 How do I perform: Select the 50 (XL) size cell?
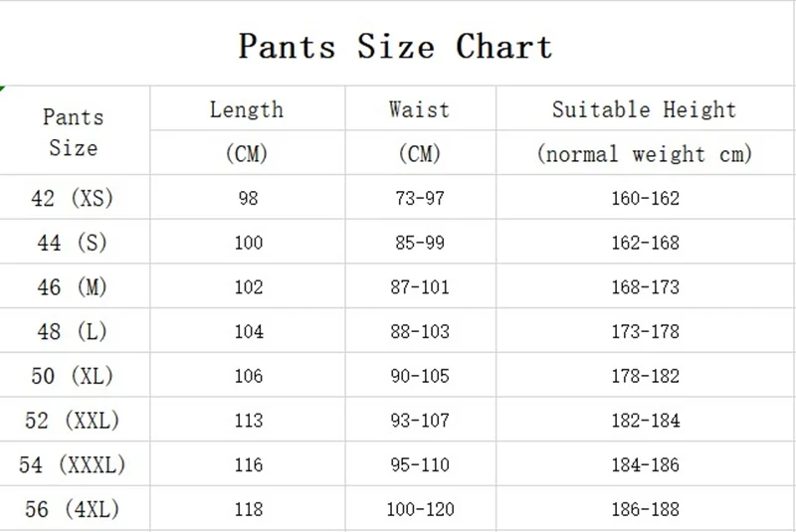[74, 376]
